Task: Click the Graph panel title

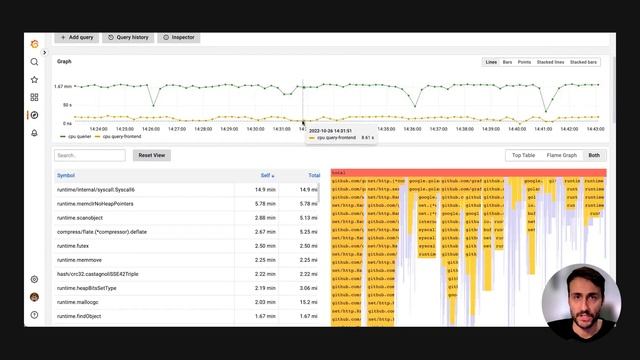Action: pos(64,61)
